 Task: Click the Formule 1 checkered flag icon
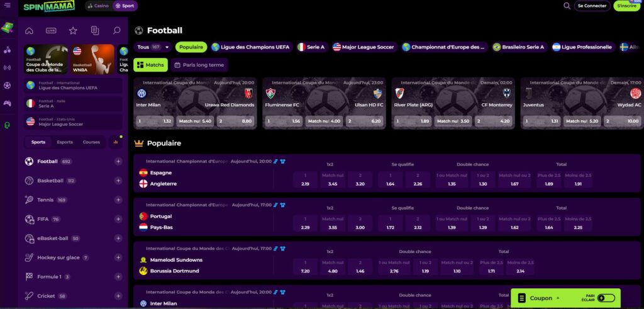coord(29,276)
